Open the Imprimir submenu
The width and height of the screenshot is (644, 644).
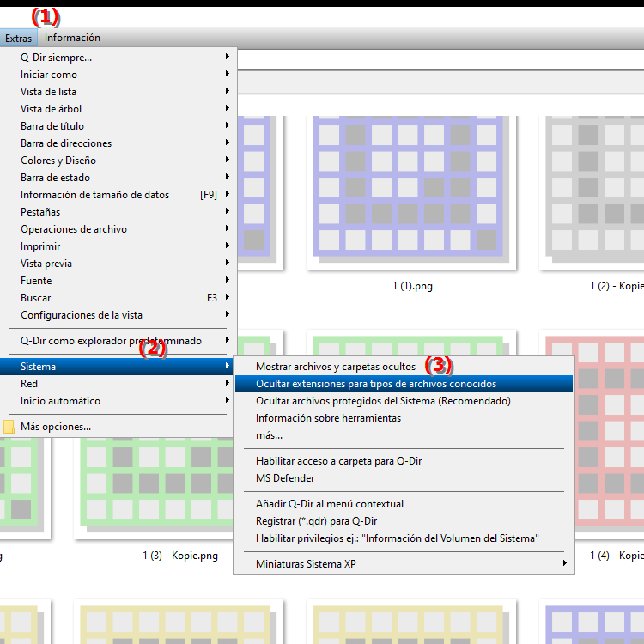[118, 246]
